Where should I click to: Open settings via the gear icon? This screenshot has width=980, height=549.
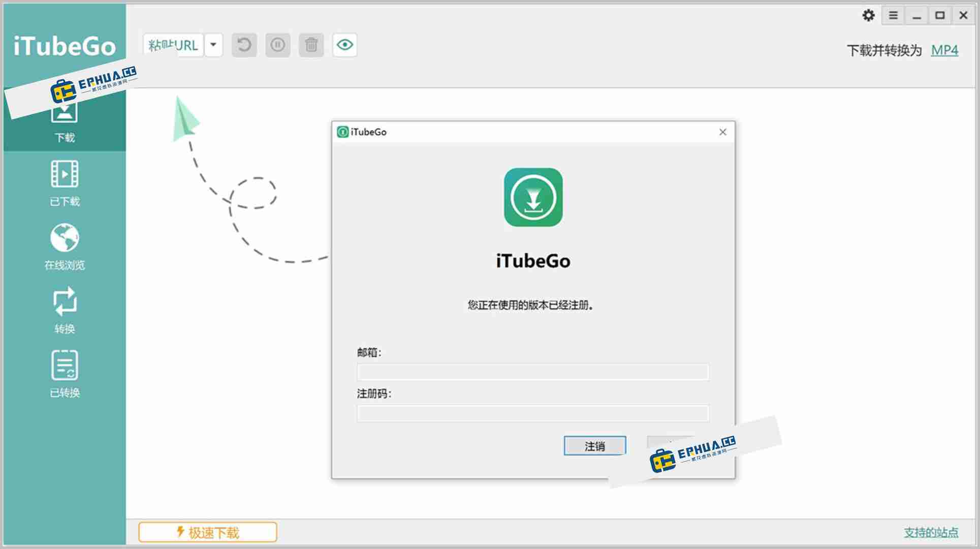(x=869, y=16)
